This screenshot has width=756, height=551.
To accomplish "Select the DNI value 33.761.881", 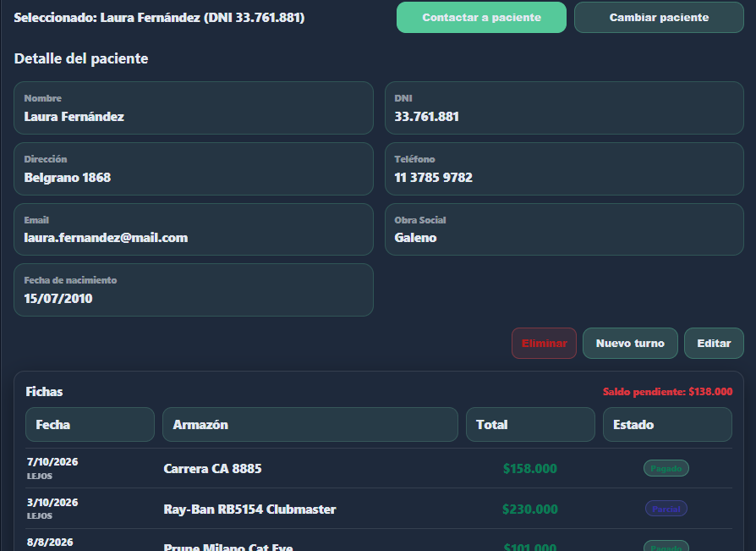I will 427,117.
